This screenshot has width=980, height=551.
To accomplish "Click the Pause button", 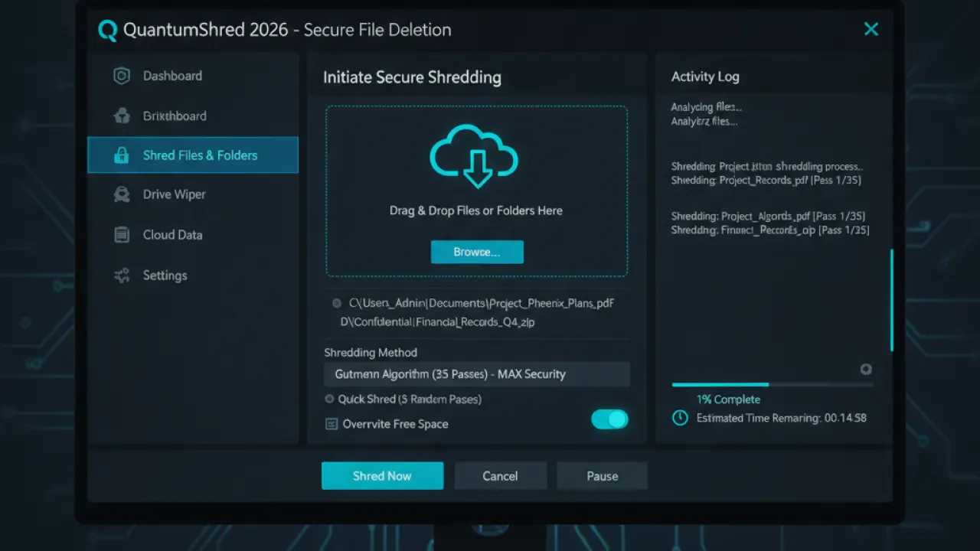I will [602, 476].
